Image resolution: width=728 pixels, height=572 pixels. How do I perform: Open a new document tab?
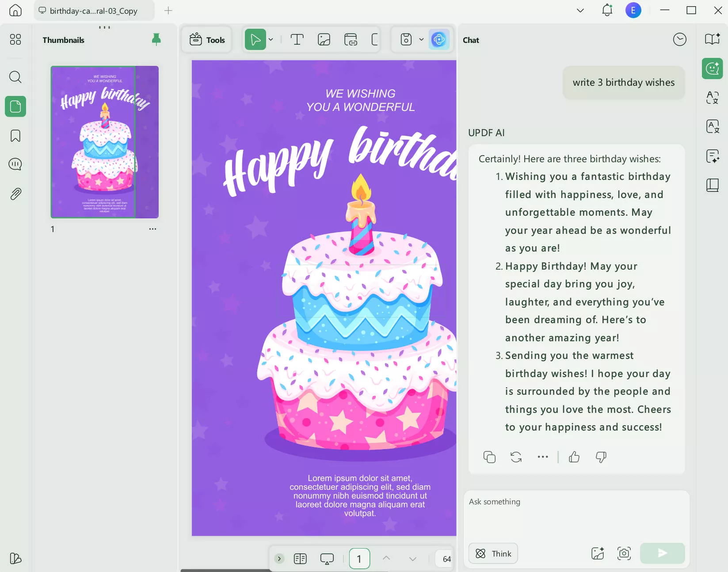[168, 11]
